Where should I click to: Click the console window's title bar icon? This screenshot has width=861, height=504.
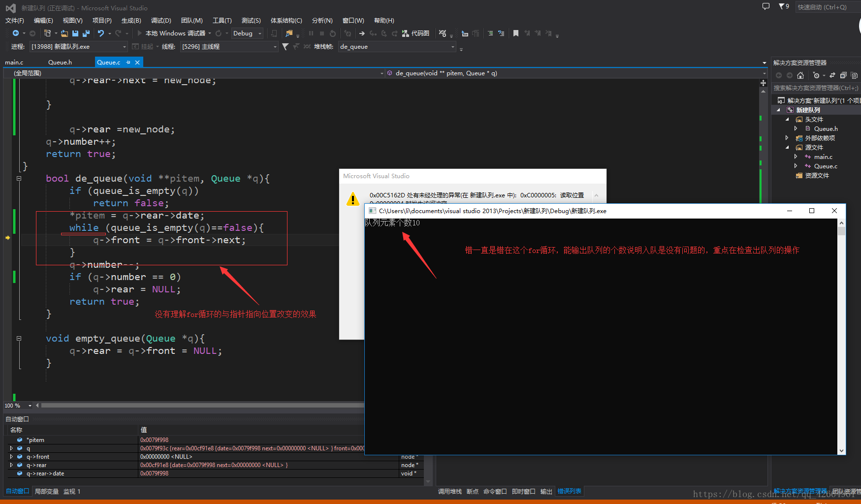pyautogui.click(x=373, y=211)
